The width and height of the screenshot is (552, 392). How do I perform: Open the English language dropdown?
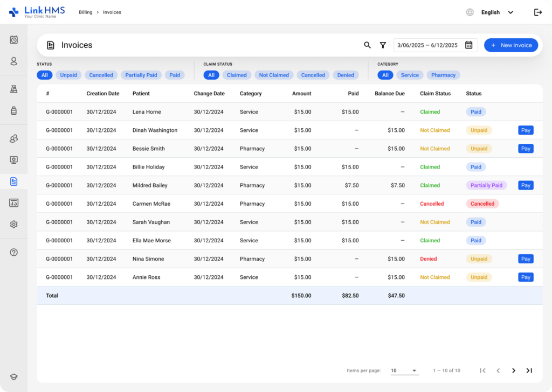pos(497,12)
